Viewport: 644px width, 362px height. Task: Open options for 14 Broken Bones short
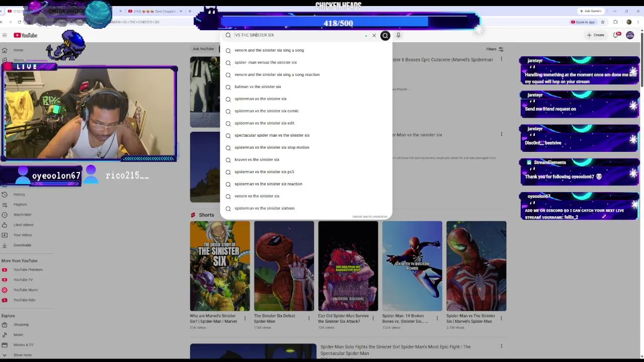437,318
